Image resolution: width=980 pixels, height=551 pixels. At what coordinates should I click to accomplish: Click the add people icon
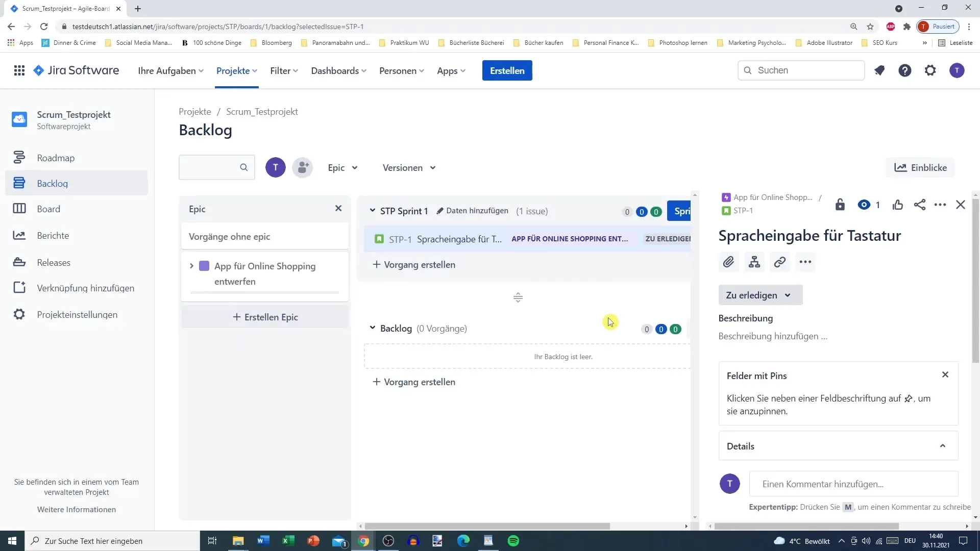pos(303,167)
